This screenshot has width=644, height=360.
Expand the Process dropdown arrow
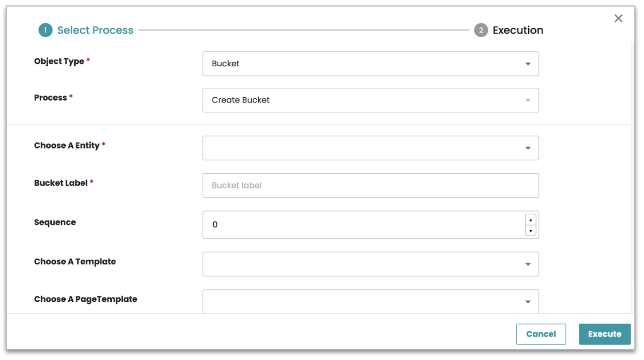(528, 100)
